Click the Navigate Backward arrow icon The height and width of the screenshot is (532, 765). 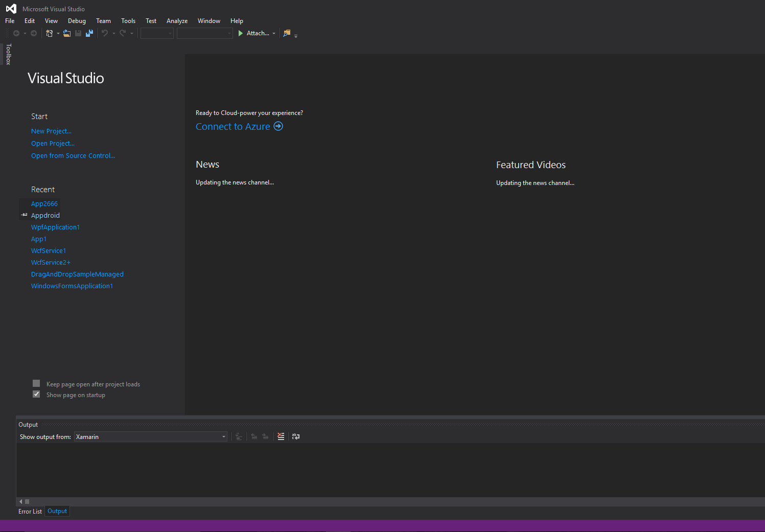[17, 33]
